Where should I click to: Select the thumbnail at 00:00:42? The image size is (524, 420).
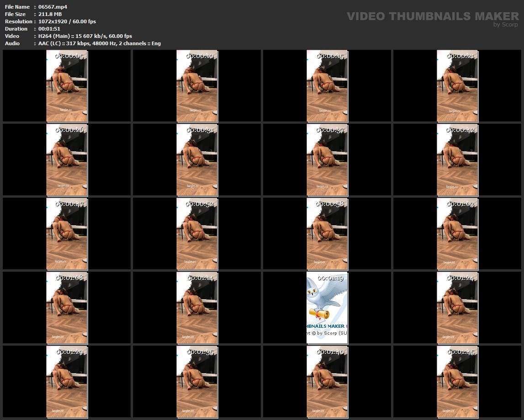457,160
